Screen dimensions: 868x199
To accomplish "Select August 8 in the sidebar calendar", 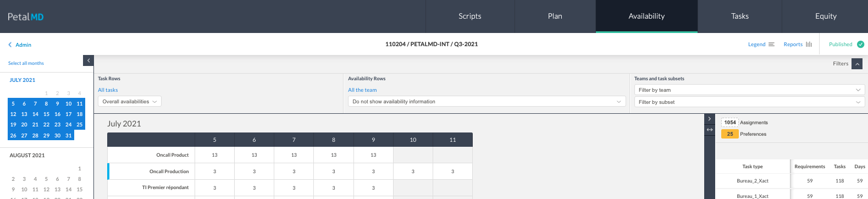I will 80,179.
